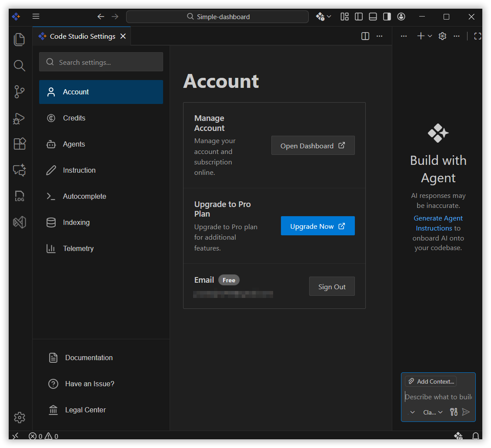The image size is (491, 448).
Task: Open the hamburger menu in the top bar
Action: tap(36, 16)
